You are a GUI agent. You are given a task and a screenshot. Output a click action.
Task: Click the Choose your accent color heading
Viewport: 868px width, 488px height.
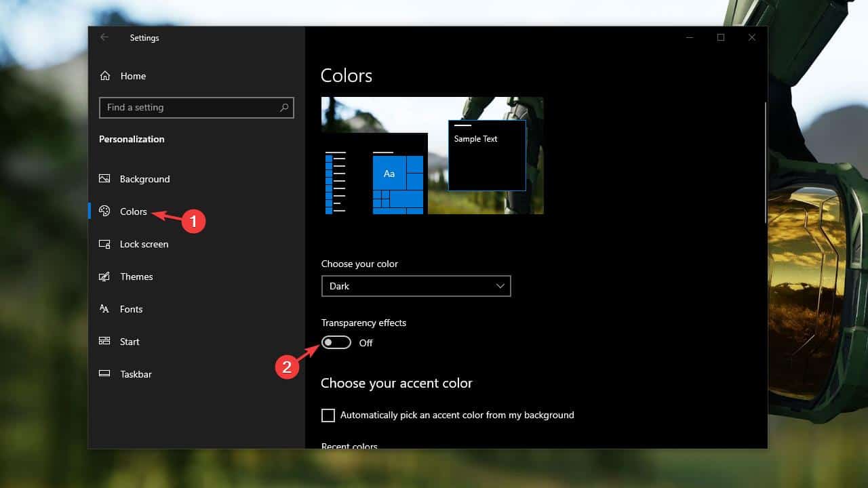(x=397, y=383)
